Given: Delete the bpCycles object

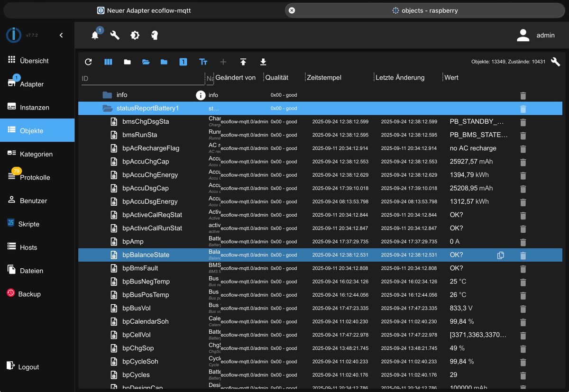Looking at the screenshot, I should click(523, 375).
